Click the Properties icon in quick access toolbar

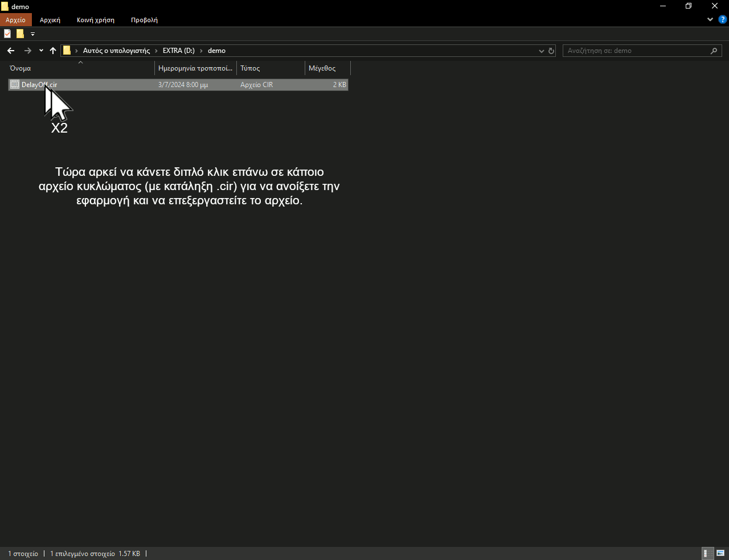point(7,34)
